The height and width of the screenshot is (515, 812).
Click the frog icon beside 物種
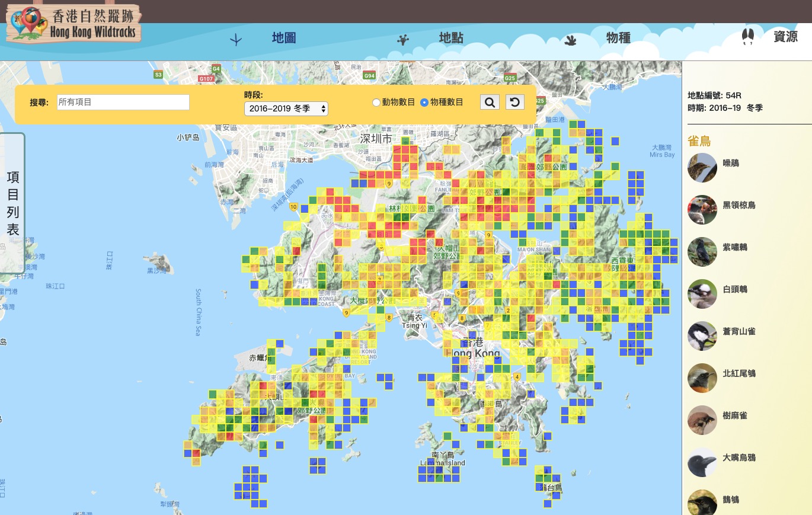(571, 41)
